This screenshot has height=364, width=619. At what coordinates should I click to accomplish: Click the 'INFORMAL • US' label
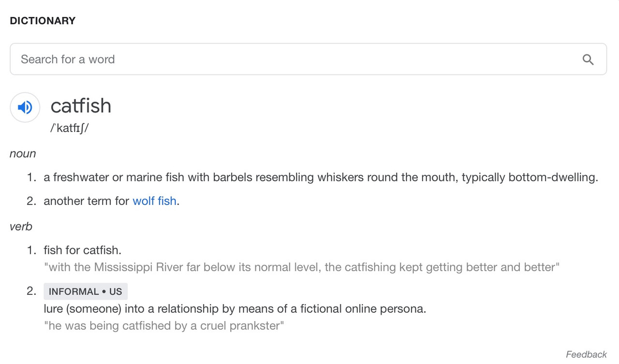point(86,291)
